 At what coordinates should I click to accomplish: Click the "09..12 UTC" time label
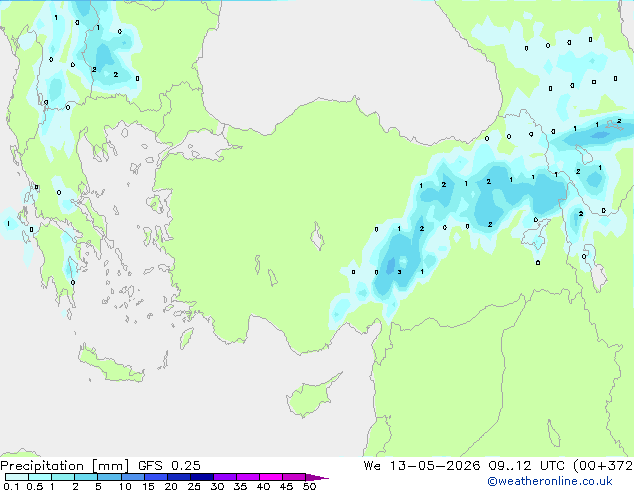coord(526,465)
